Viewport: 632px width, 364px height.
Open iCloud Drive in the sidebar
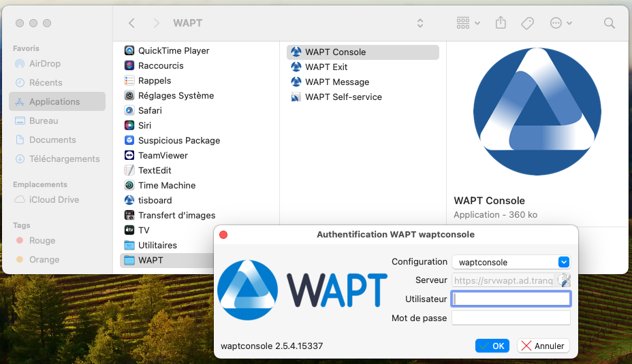click(57, 200)
